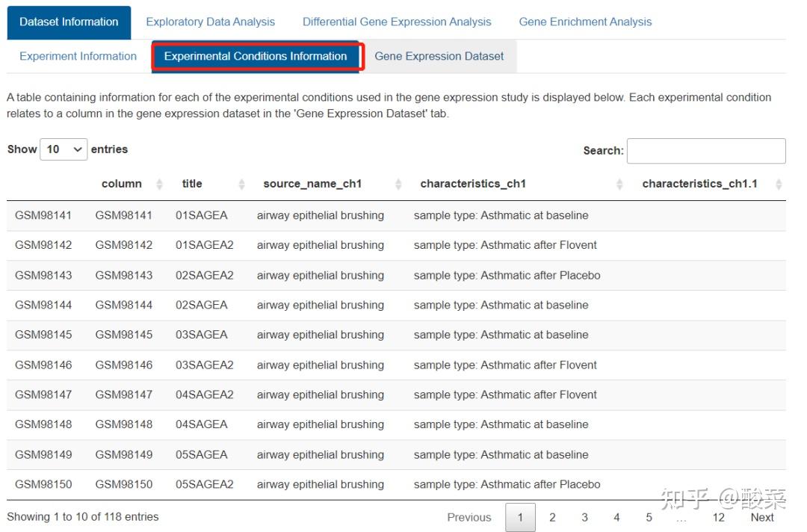Select the Dataset Information tab

[69, 22]
